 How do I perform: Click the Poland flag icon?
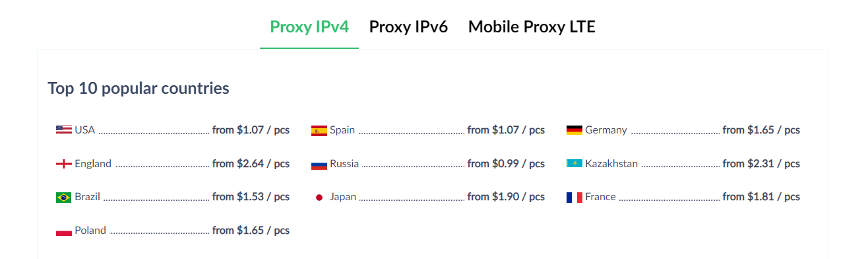[64, 231]
